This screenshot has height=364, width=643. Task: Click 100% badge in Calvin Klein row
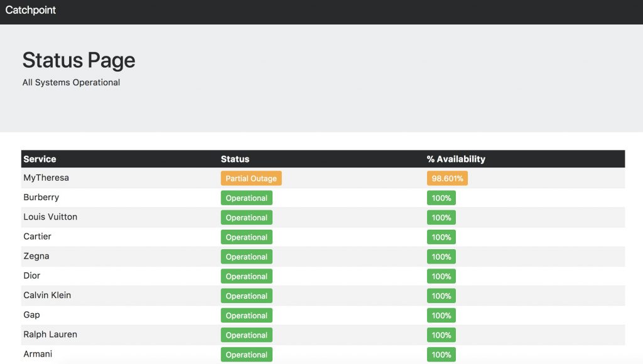pos(441,296)
